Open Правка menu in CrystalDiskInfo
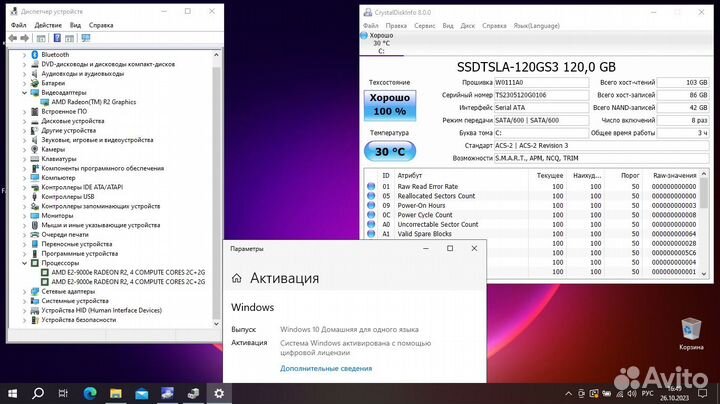The height and width of the screenshot is (404, 720). (396, 26)
